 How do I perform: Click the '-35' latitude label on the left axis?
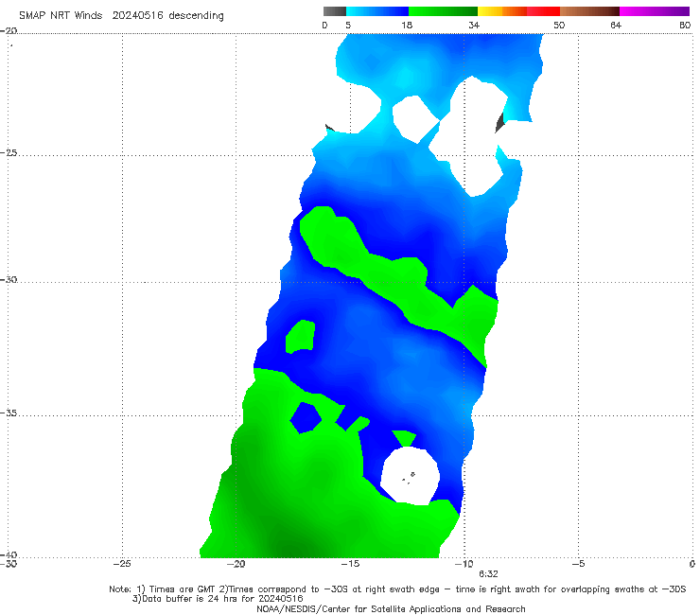pyautogui.click(x=9, y=413)
